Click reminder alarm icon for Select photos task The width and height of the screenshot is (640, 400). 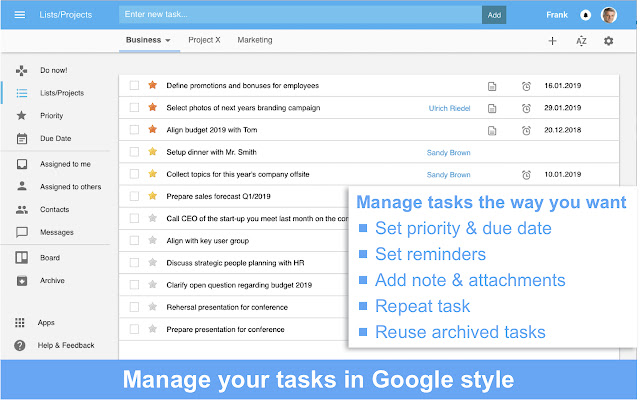tap(526, 108)
